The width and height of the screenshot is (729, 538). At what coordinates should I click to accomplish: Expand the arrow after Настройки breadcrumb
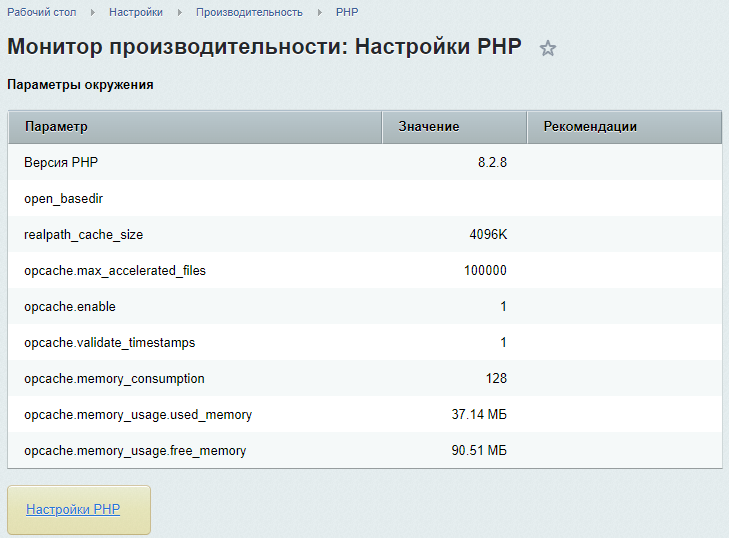click(x=179, y=12)
